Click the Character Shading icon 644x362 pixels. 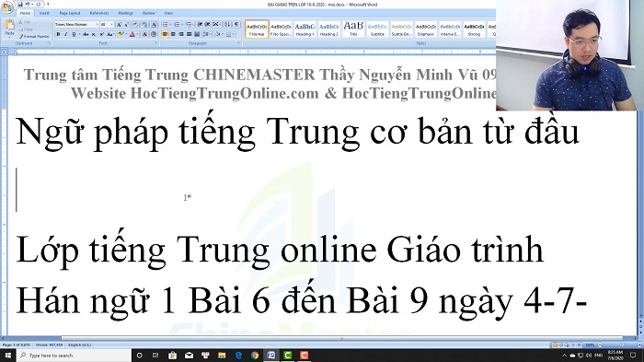(145, 35)
